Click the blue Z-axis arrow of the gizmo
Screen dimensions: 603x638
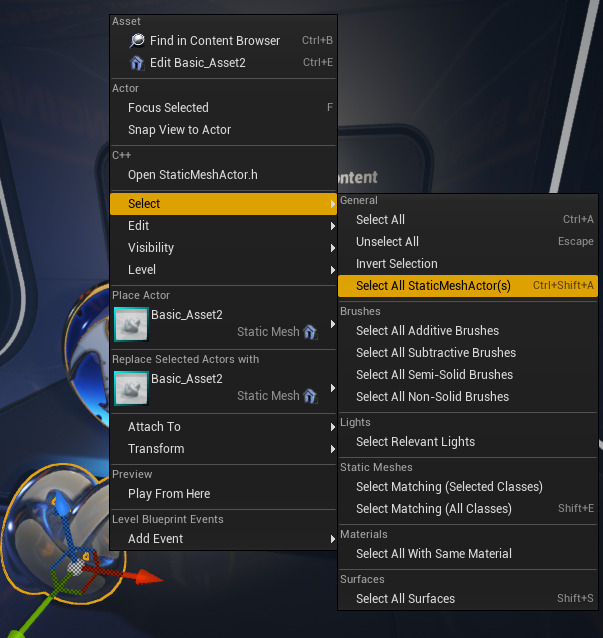[x=62, y=505]
